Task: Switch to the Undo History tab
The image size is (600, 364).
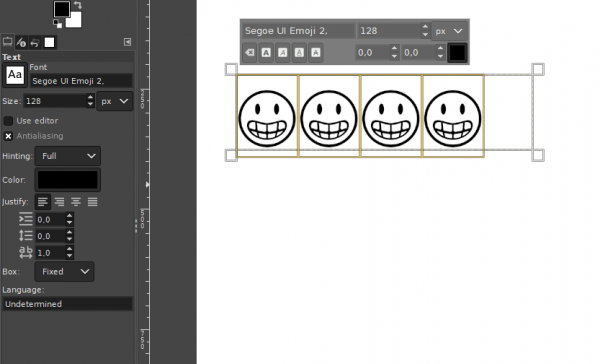Action: click(35, 42)
